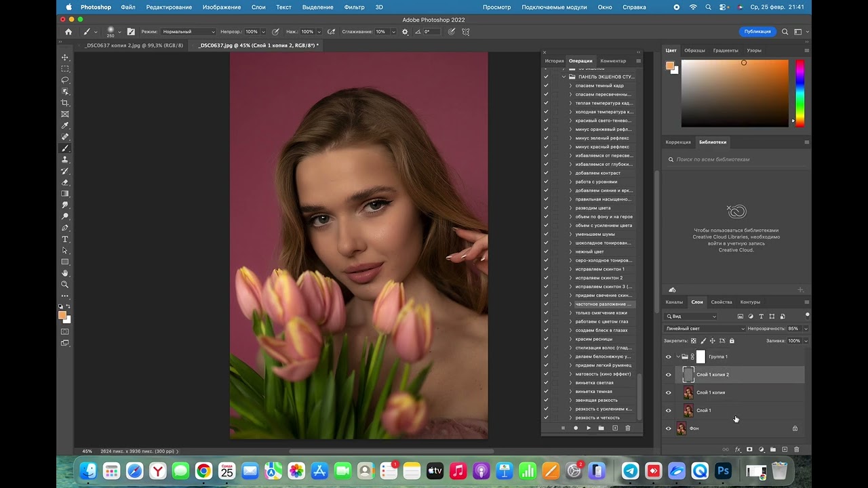This screenshot has height=488, width=868.
Task: Click the play action button in Operations panel
Action: pos(589,428)
